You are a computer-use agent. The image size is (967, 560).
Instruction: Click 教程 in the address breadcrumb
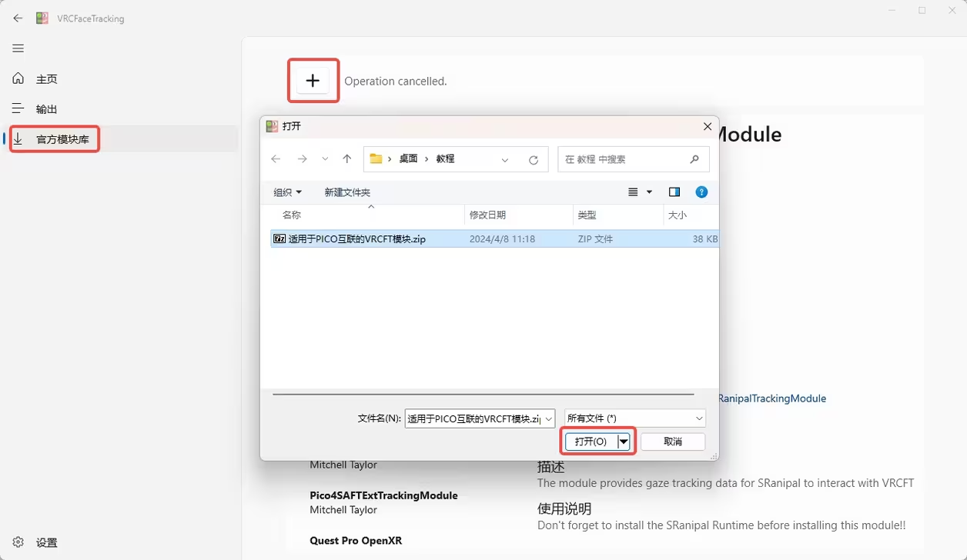pyautogui.click(x=445, y=159)
